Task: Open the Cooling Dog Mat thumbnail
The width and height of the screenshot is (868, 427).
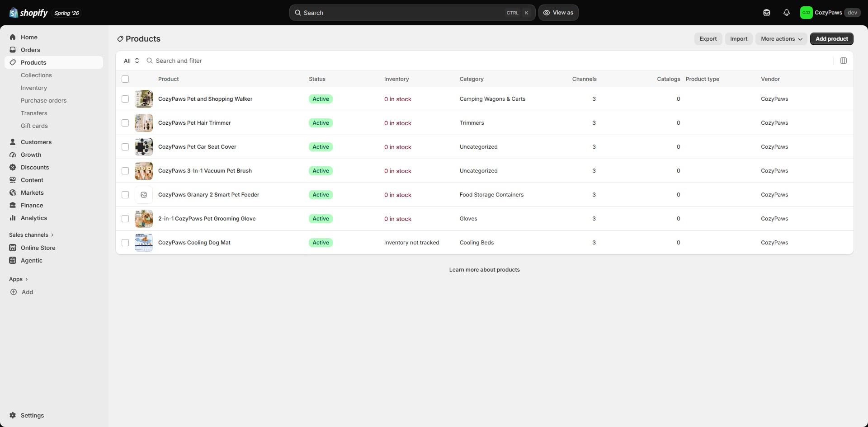Action: [144, 243]
